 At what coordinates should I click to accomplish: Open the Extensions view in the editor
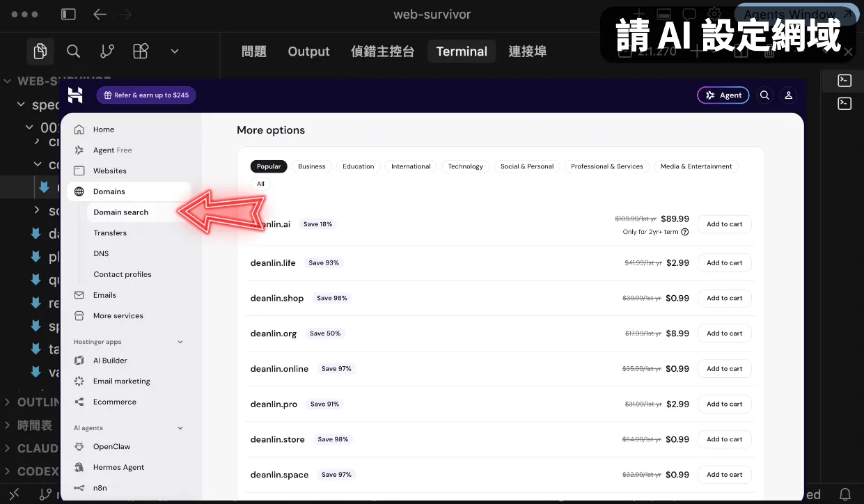click(x=141, y=51)
